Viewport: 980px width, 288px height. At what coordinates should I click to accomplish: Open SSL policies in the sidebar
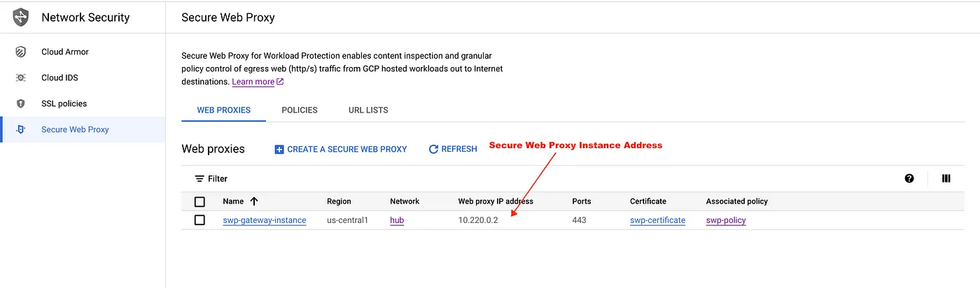83,103
